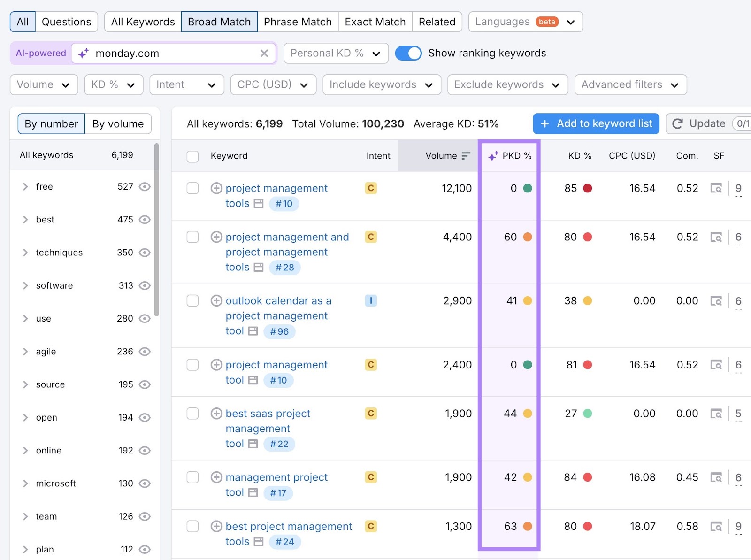Toggle eye icon for 'techniques' group

(145, 253)
